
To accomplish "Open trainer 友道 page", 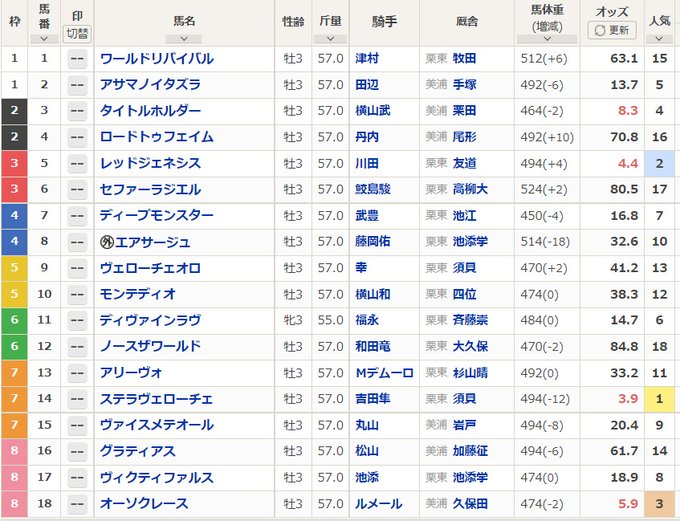I will tap(464, 163).
